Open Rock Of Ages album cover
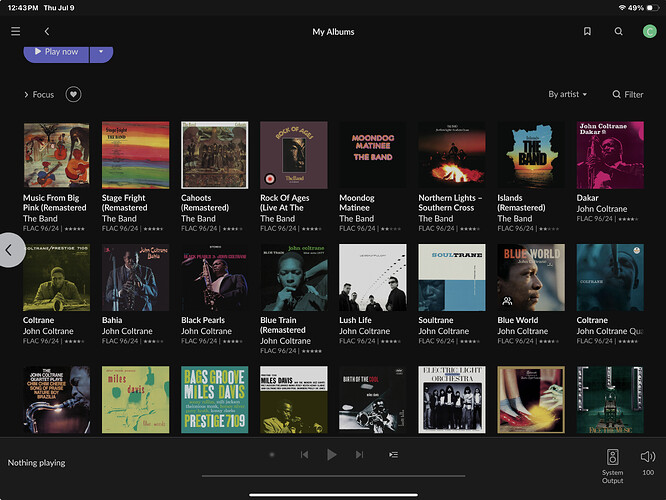 (294, 155)
